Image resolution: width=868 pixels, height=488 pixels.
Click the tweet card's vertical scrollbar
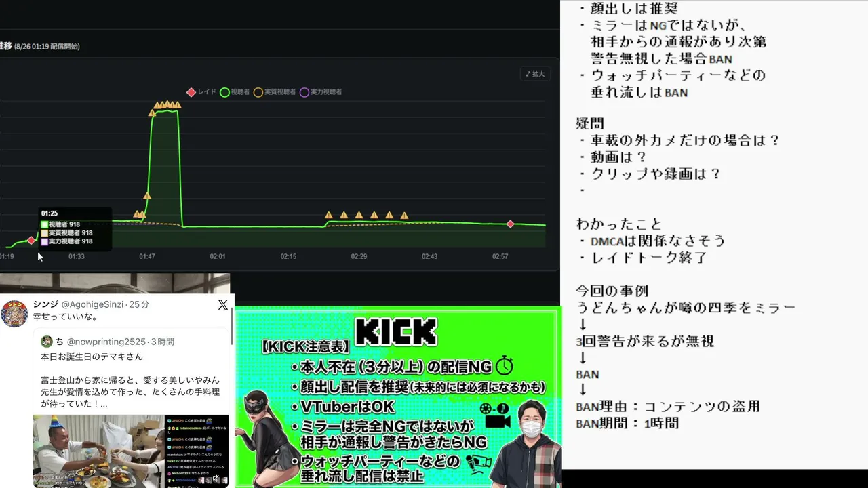[x=232, y=325]
